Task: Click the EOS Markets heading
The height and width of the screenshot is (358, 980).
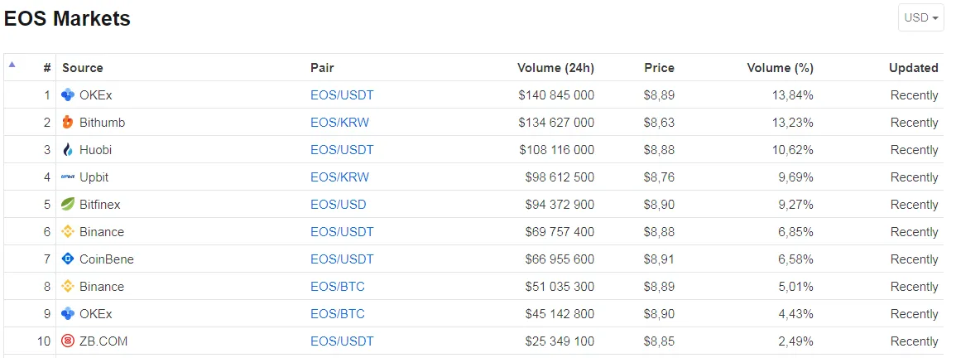Action: (x=67, y=18)
